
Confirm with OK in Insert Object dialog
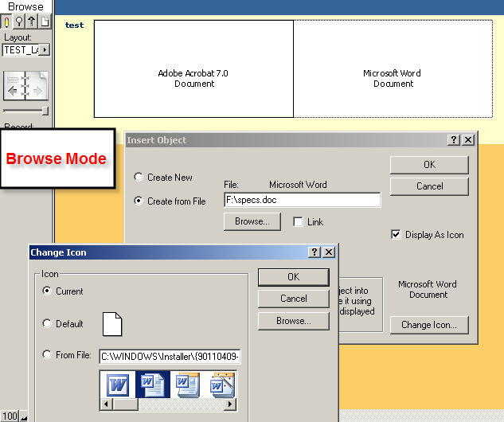pyautogui.click(x=429, y=165)
